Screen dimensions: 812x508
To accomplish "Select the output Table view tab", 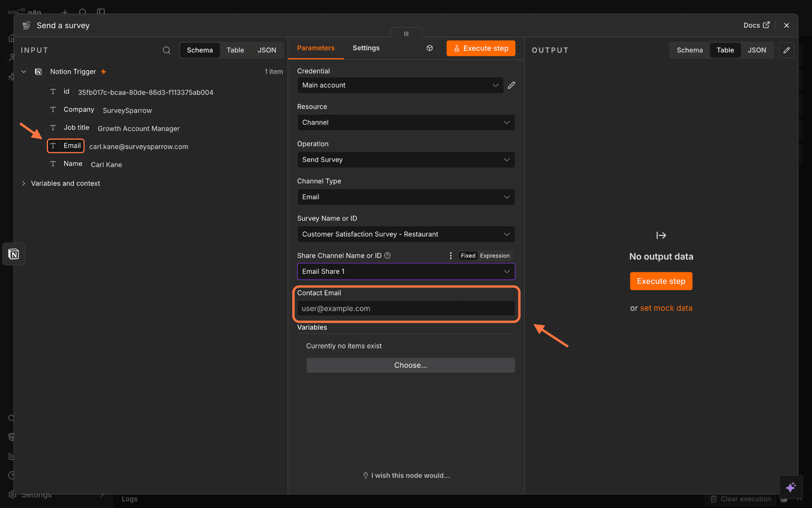I will point(725,50).
